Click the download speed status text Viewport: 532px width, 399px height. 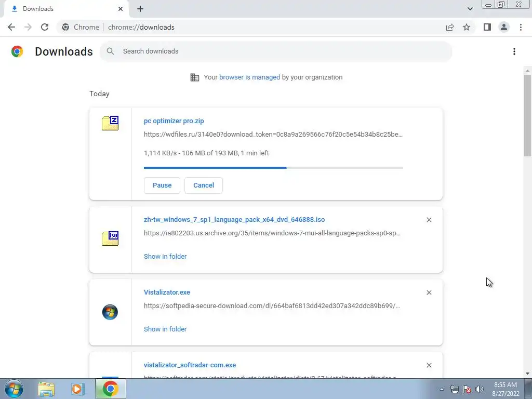point(206,153)
